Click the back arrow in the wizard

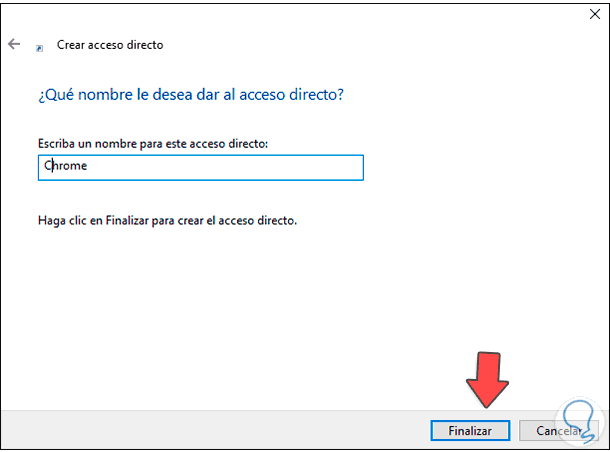14,45
